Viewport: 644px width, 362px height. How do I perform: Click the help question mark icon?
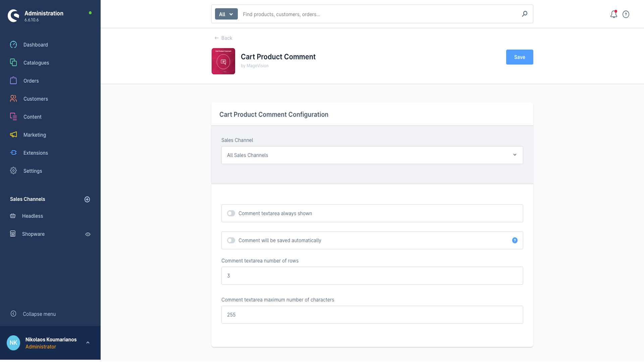(626, 14)
